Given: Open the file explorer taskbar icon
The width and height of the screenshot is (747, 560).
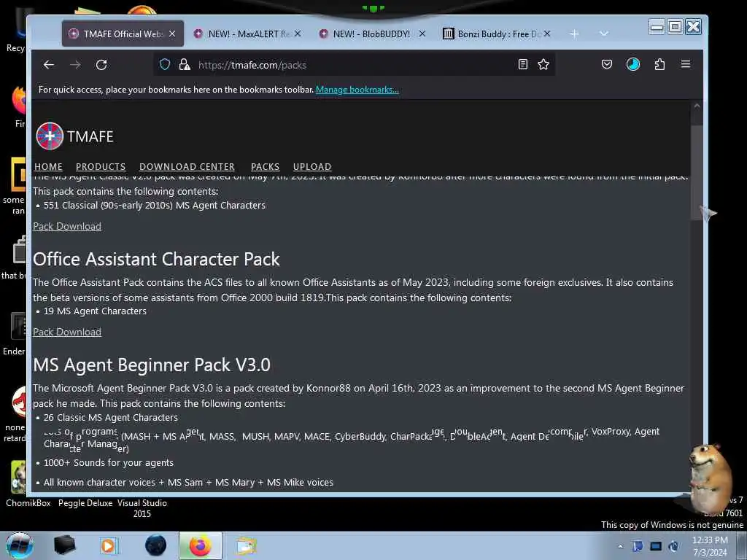Looking at the screenshot, I should pos(247,545).
